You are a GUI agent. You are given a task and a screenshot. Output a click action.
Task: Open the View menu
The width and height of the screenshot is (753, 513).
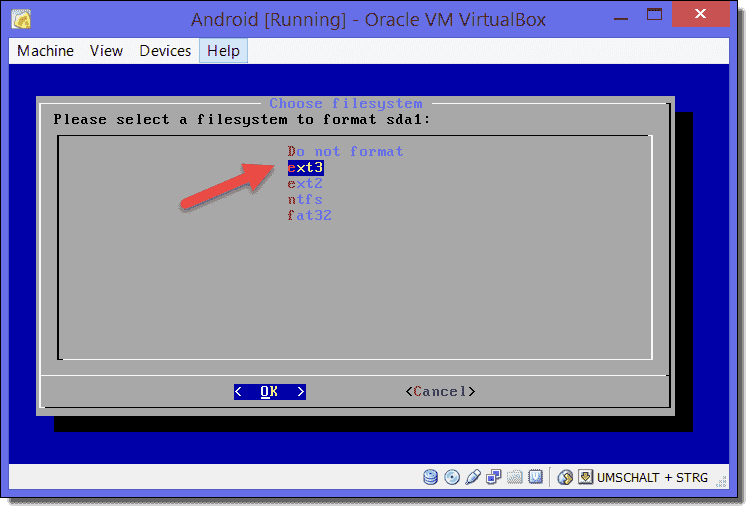(x=106, y=51)
